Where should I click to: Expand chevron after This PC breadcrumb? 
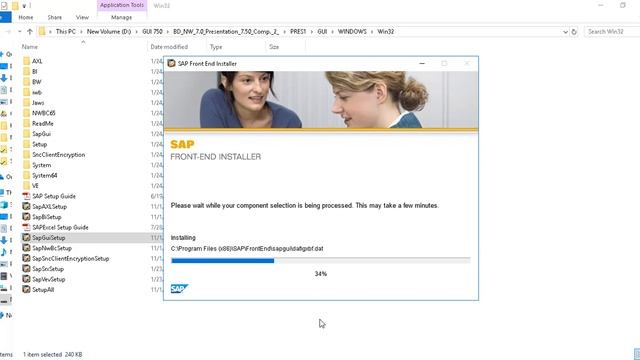pos(81,31)
